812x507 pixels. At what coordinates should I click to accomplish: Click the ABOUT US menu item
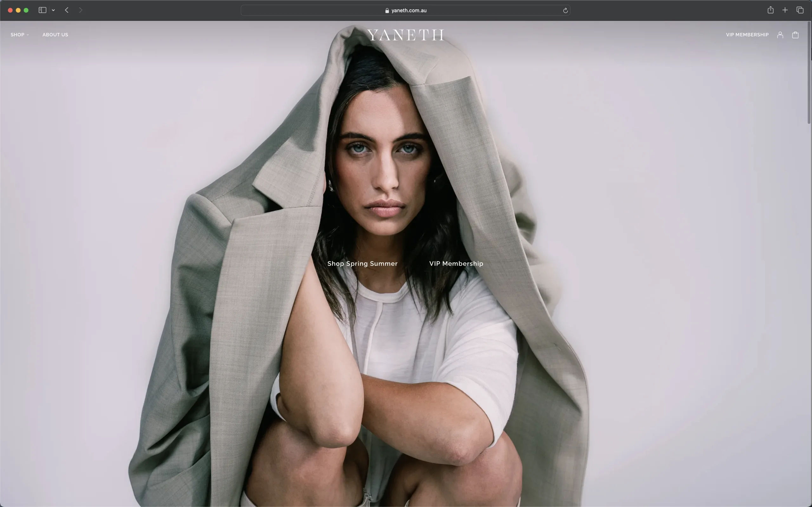tap(56, 35)
